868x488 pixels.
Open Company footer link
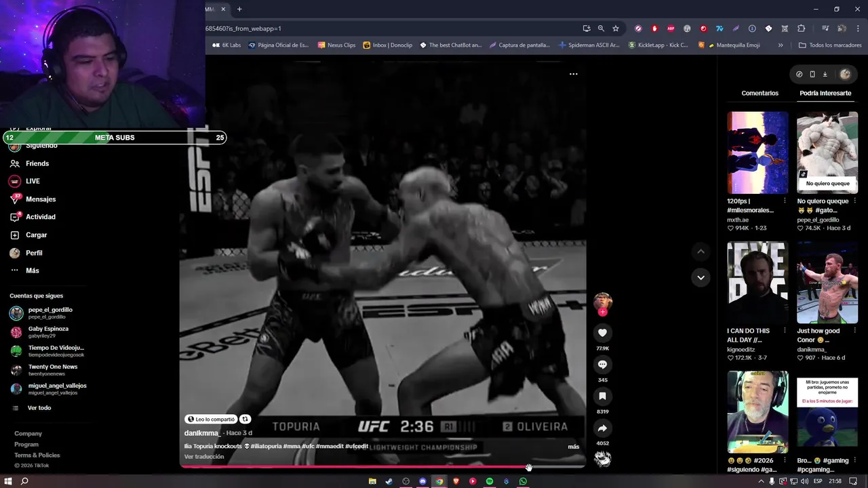pyautogui.click(x=28, y=434)
